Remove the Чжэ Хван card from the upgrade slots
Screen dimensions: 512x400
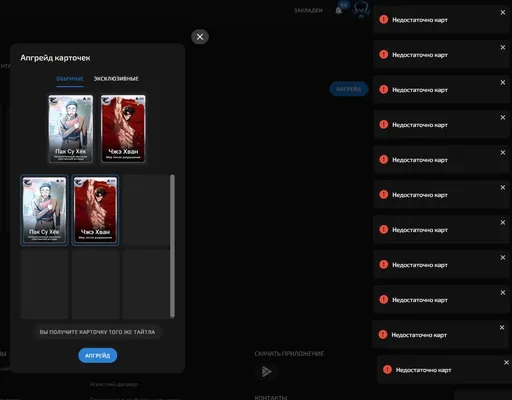pos(123,129)
